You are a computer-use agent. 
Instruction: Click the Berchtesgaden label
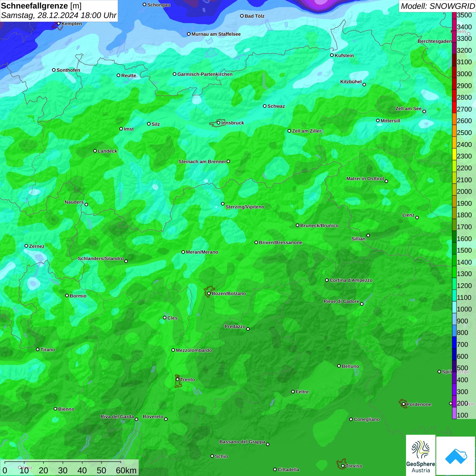pyautogui.click(x=435, y=41)
